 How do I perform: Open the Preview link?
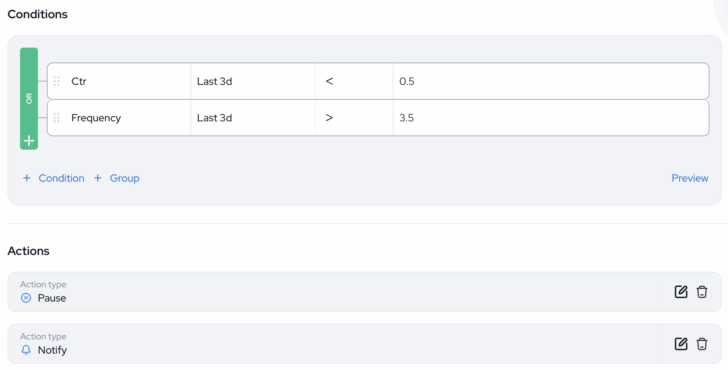pyautogui.click(x=689, y=178)
